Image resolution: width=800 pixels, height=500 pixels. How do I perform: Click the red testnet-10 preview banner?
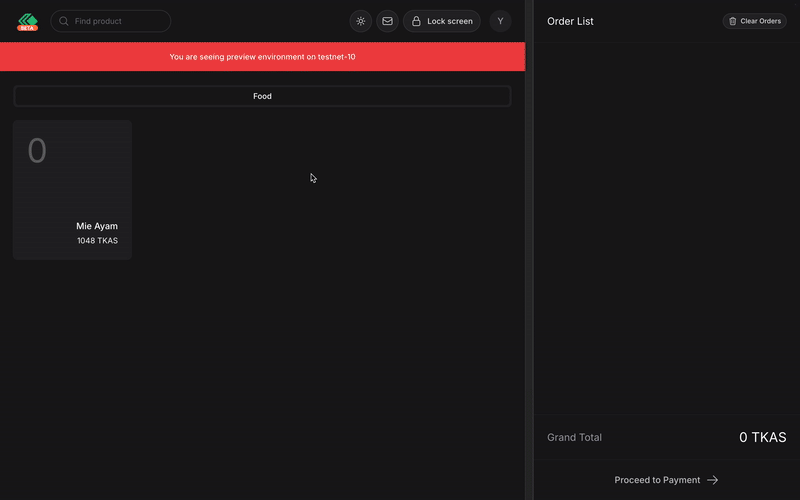(x=262, y=57)
